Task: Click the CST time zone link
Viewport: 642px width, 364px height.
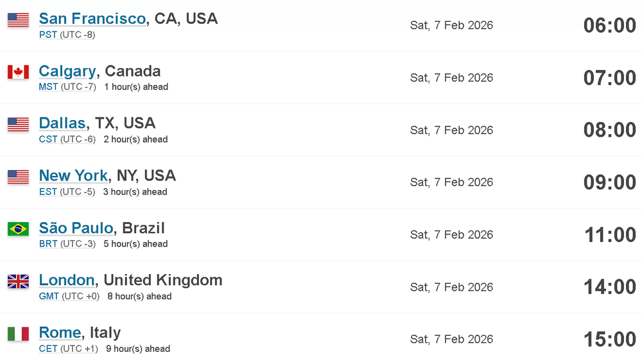Action: click(48, 139)
